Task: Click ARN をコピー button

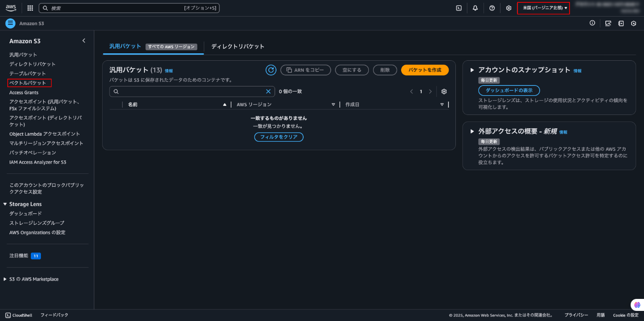Action: pyautogui.click(x=305, y=70)
